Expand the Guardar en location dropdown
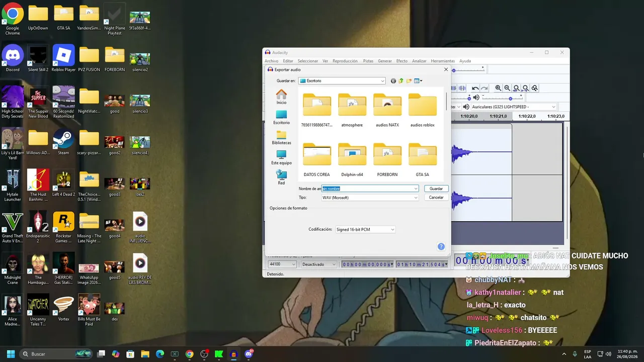Viewport: 644px width, 362px height. click(x=383, y=81)
